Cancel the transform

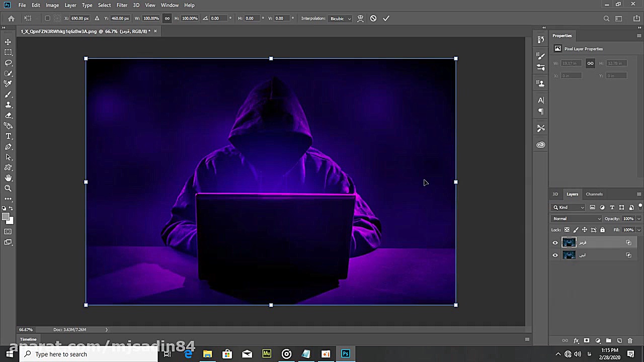pyautogui.click(x=373, y=19)
